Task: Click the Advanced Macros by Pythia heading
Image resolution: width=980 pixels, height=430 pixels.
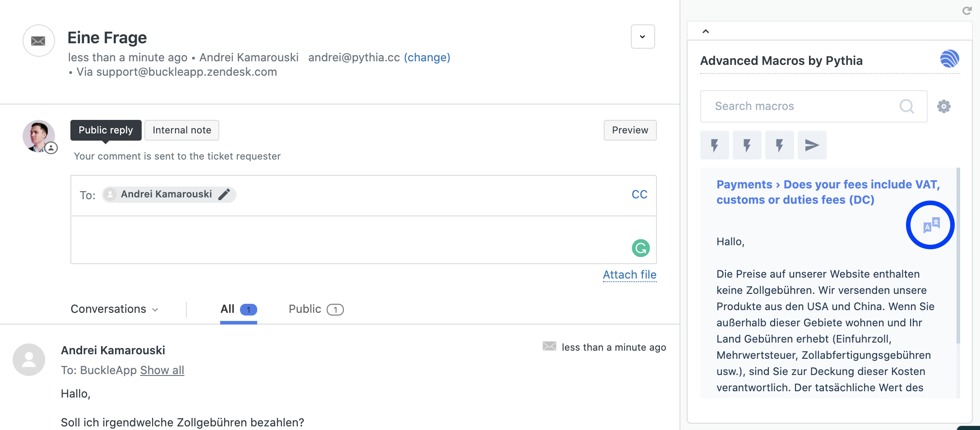Action: (x=781, y=61)
